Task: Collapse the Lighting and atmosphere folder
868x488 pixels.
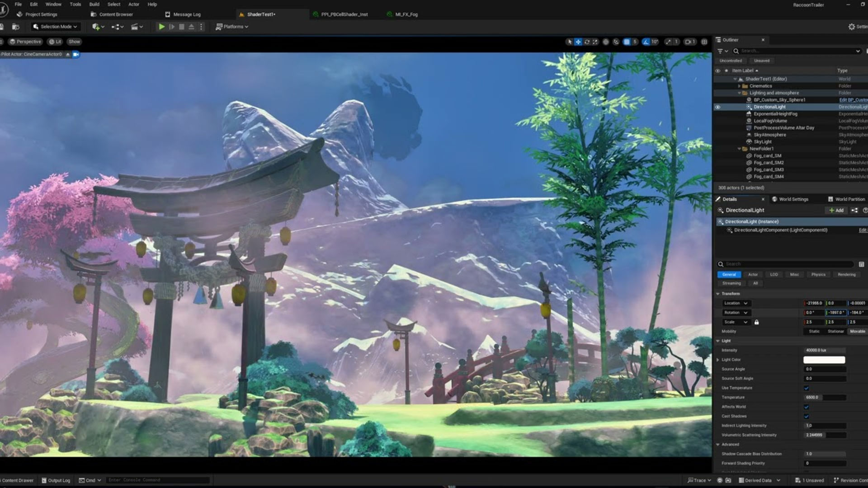Action: [x=740, y=93]
